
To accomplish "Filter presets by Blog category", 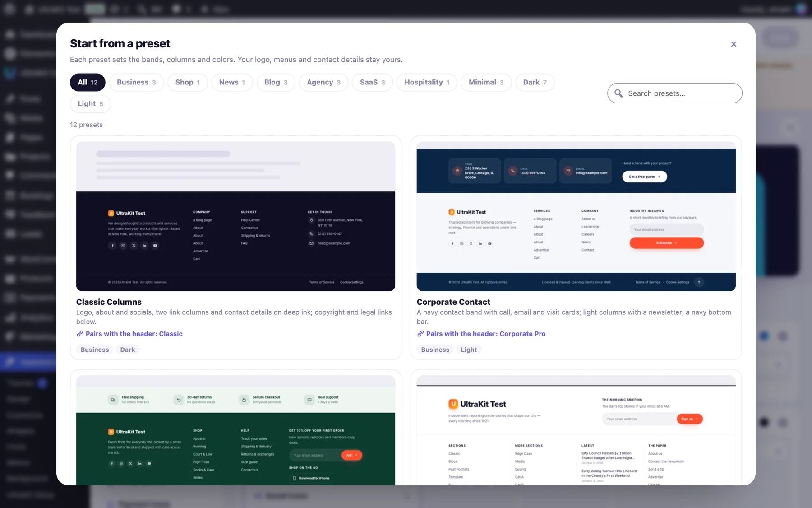I will click(x=276, y=82).
